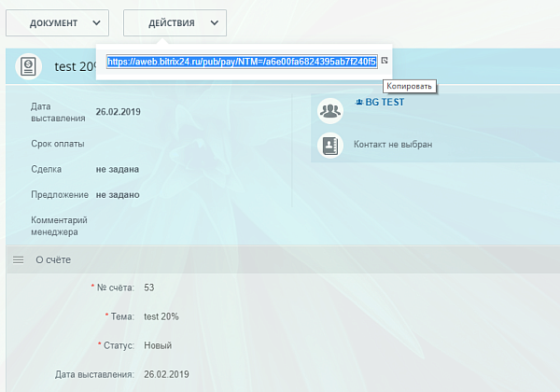Click the hamburger icon beside О счёте
Screen dimensions: 560x392
pos(19,259)
